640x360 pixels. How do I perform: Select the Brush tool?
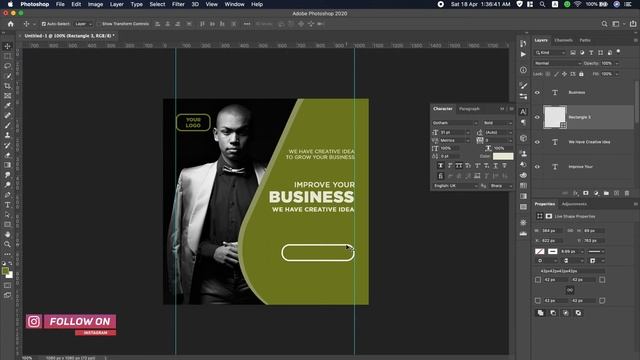tap(7, 125)
